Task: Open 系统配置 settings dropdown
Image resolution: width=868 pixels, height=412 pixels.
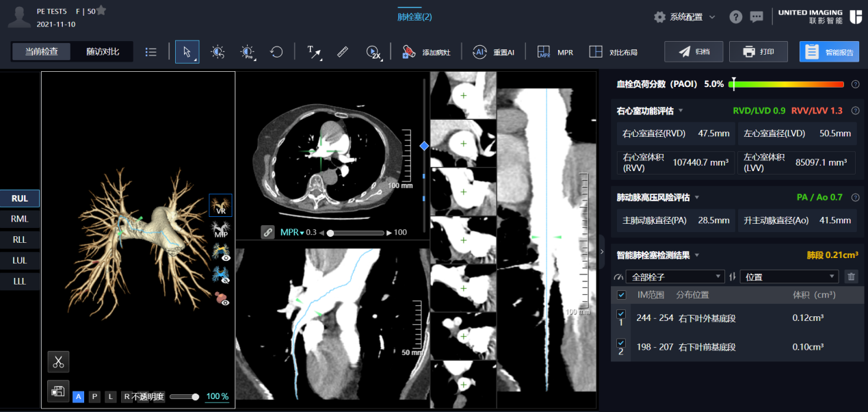Action: 685,16
